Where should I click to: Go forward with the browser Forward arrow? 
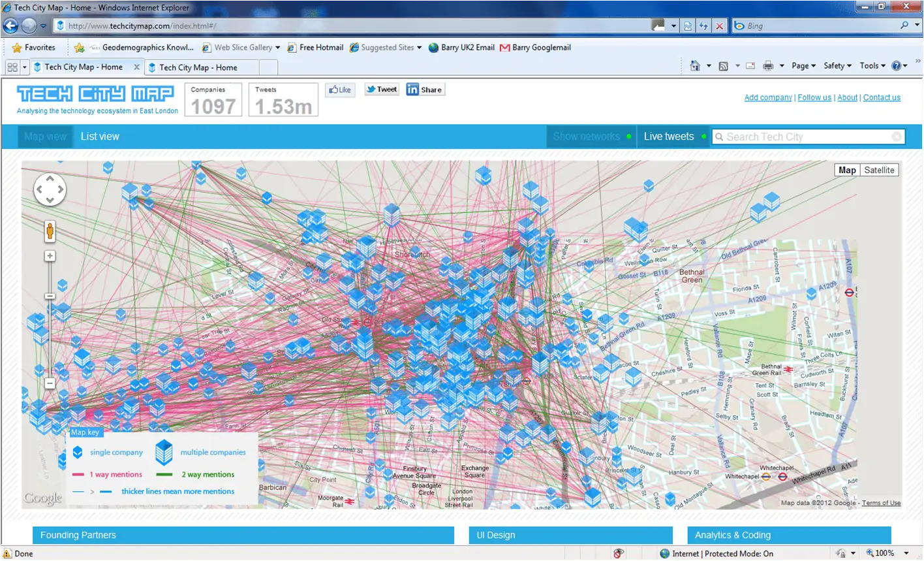(x=29, y=25)
